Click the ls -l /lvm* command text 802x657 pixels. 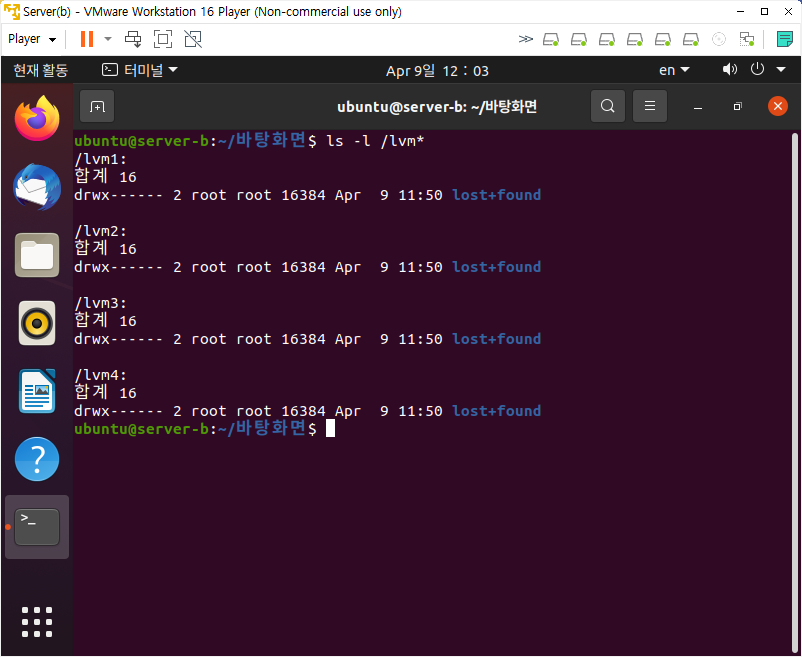375,141
